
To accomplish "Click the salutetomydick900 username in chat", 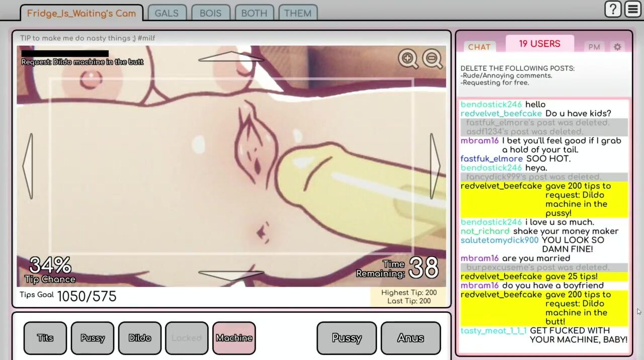I will pos(499,240).
